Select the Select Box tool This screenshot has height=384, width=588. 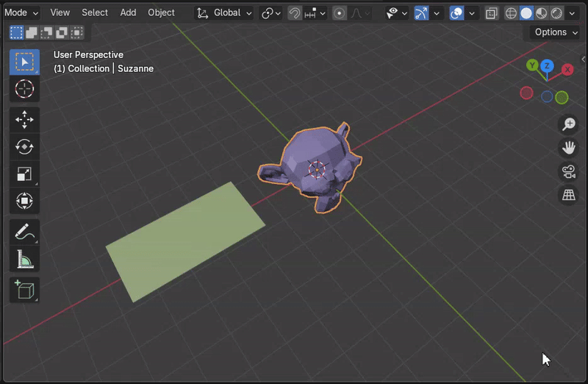(24, 62)
